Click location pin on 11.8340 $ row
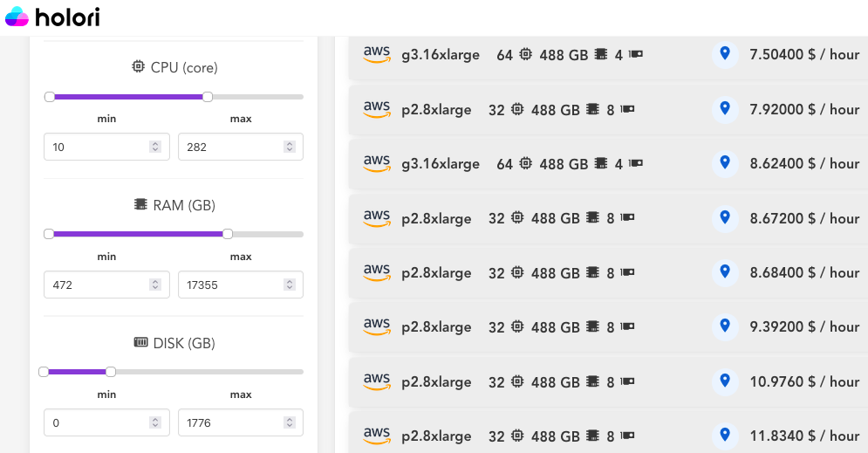Viewport: 868px width, 453px height. pyautogui.click(x=724, y=436)
